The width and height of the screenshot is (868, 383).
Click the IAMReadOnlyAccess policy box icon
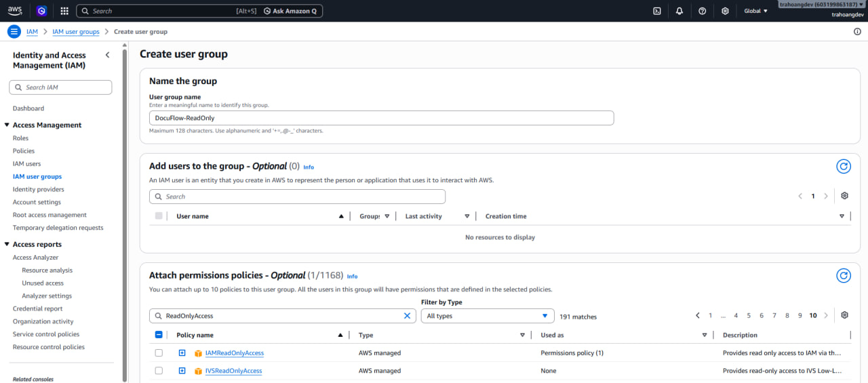click(199, 353)
